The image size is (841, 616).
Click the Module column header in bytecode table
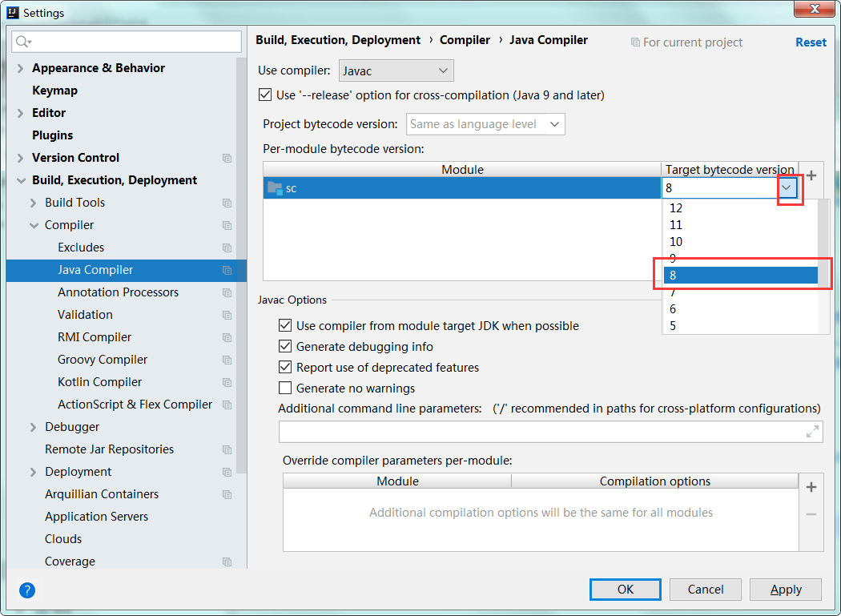(x=462, y=170)
